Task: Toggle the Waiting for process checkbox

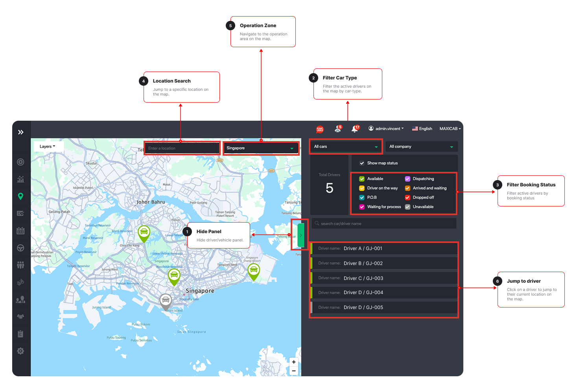Action: click(362, 207)
